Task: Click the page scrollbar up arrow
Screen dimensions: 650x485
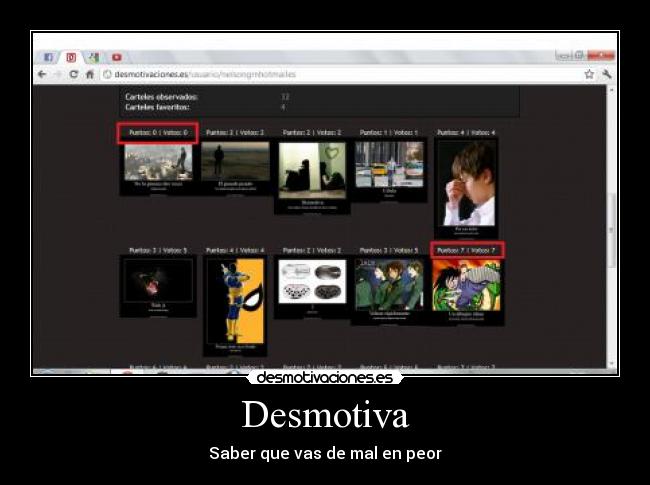Action: click(x=612, y=90)
